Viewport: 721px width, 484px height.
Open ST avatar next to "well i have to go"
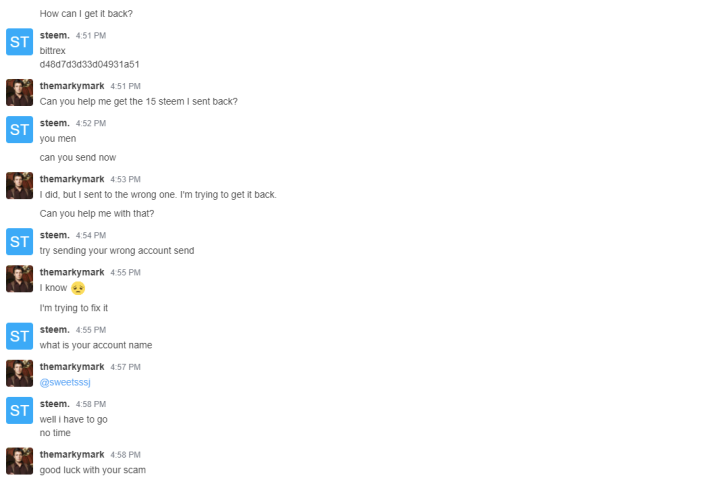pos(20,410)
